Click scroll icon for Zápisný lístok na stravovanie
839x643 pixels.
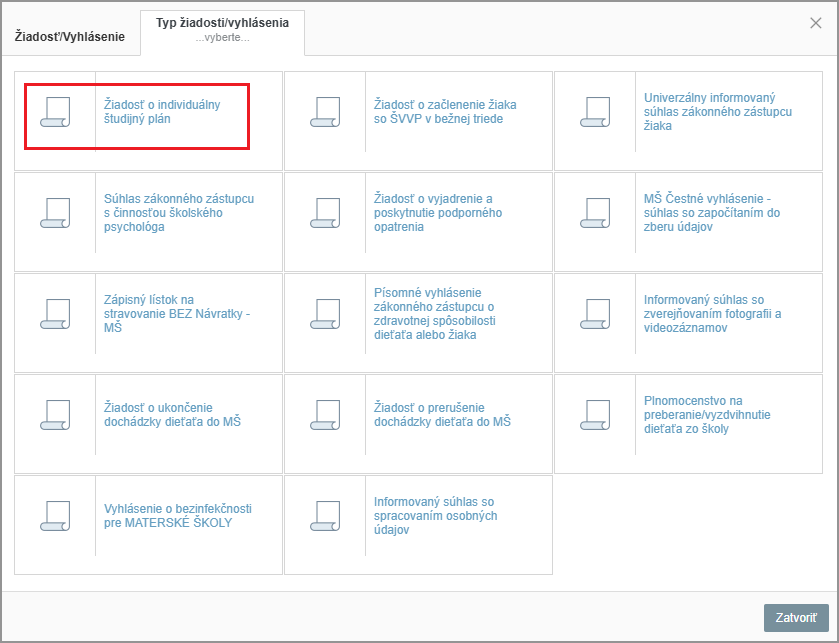pos(55,314)
